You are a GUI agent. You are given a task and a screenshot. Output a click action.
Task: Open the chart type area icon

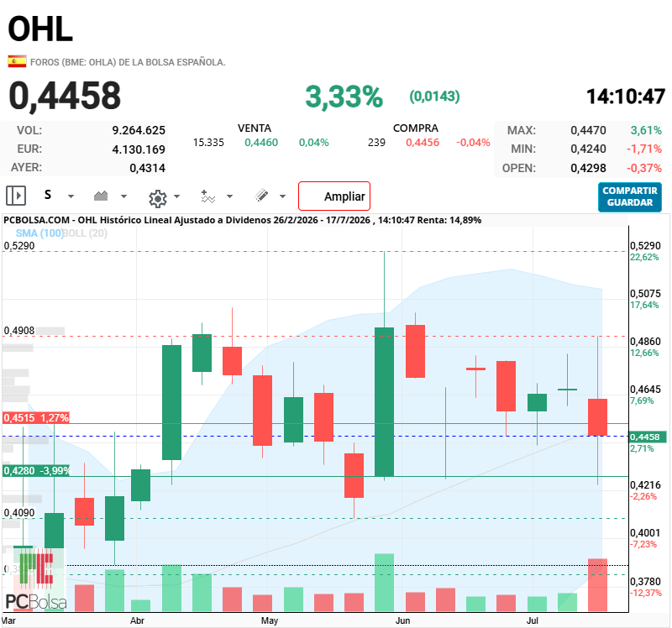point(101,196)
